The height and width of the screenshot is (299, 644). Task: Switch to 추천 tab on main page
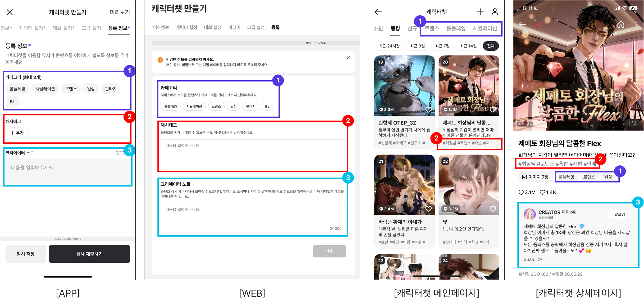(378, 28)
